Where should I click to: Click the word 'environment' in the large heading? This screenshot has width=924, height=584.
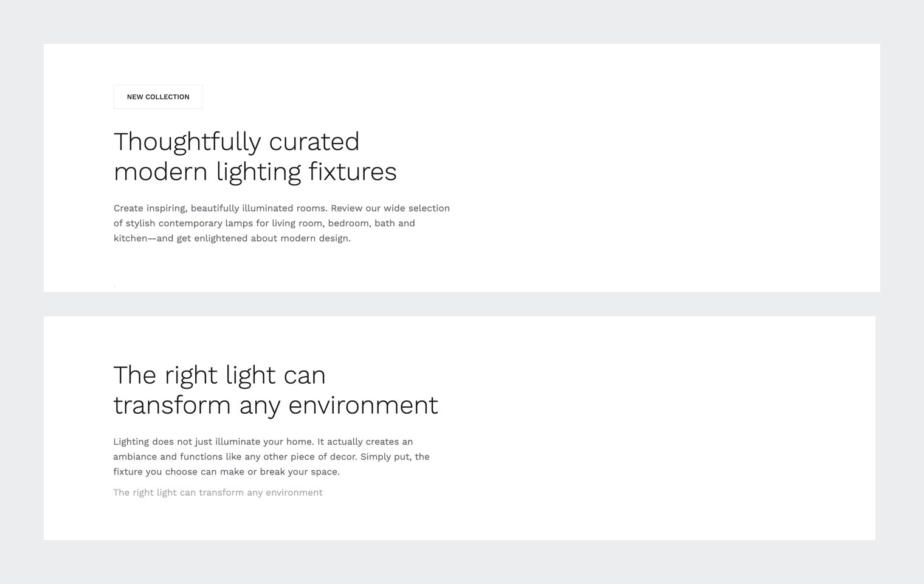coord(363,405)
